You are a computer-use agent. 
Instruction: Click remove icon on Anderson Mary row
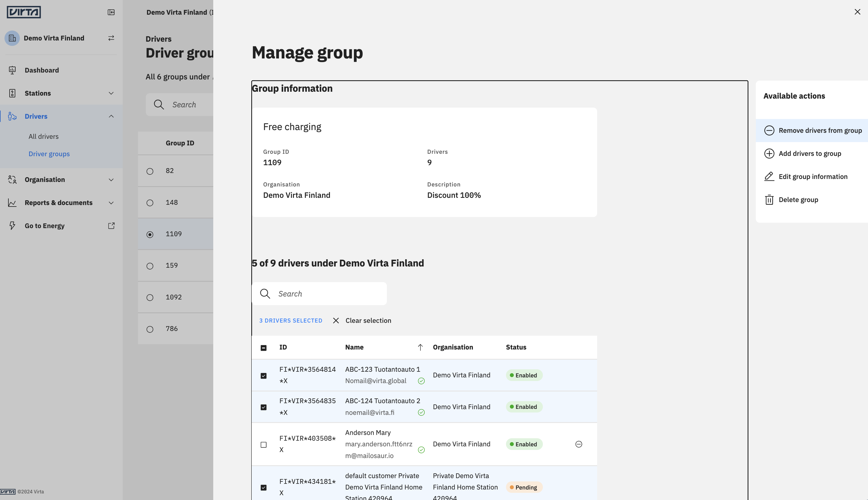point(579,444)
